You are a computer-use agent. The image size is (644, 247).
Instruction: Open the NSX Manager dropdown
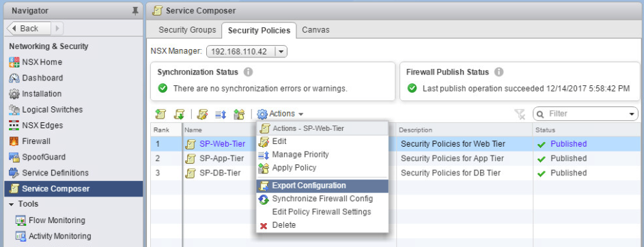coord(281,52)
